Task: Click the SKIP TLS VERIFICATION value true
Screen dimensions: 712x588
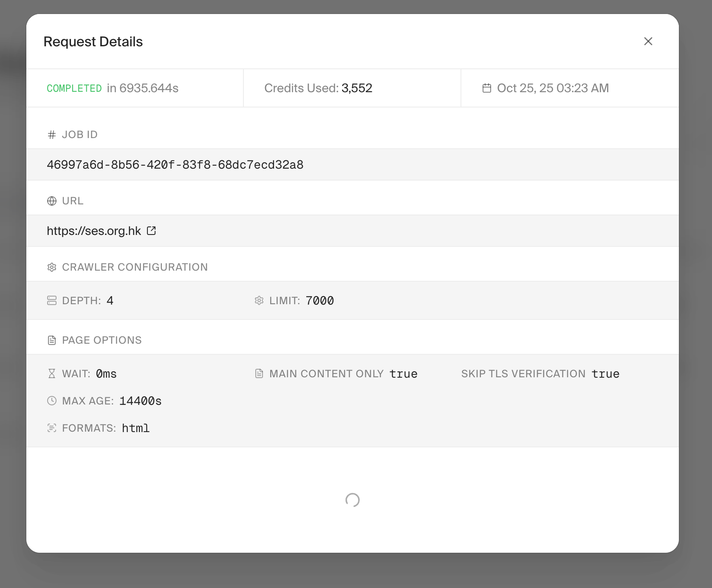Action: (x=606, y=373)
